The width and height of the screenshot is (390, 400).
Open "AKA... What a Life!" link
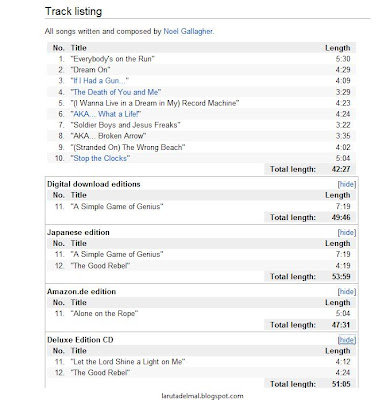point(106,114)
